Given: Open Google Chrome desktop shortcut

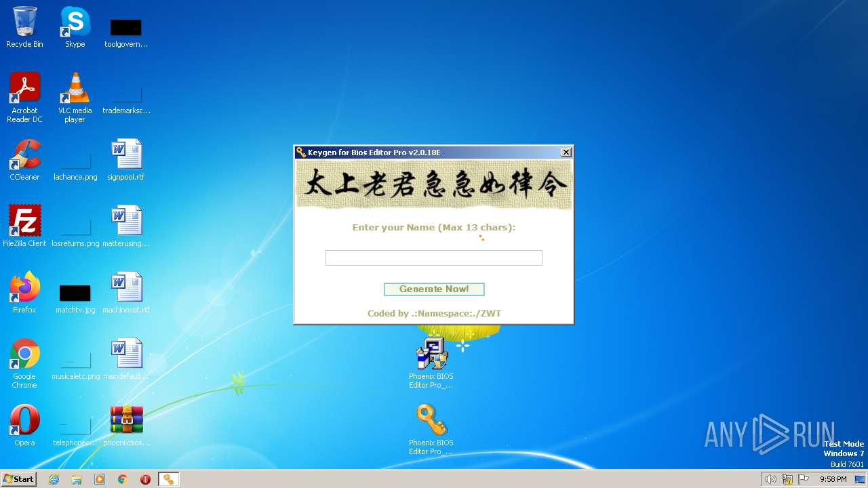Looking at the screenshot, I should (24, 363).
